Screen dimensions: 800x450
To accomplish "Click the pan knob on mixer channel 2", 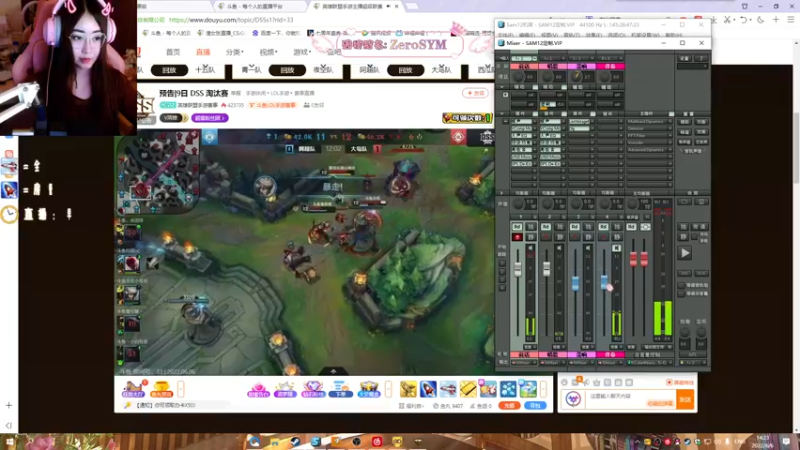I will tap(547, 204).
